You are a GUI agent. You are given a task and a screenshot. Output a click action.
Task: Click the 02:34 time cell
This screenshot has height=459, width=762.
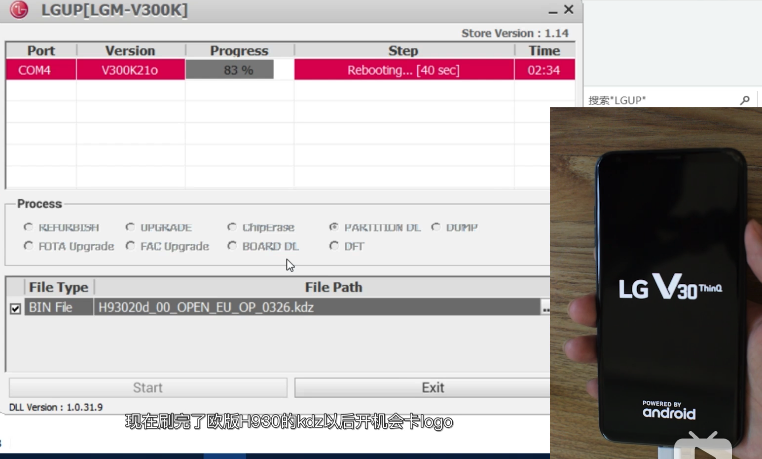tap(544, 70)
